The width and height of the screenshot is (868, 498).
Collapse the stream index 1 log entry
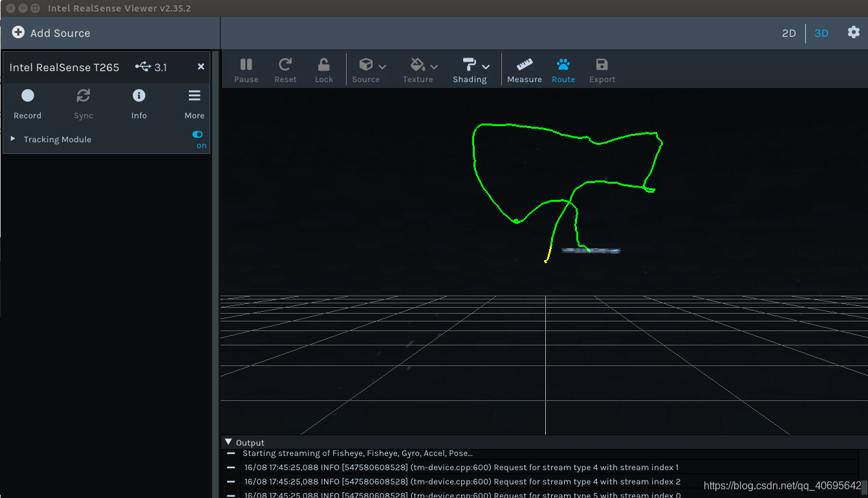[x=231, y=467]
